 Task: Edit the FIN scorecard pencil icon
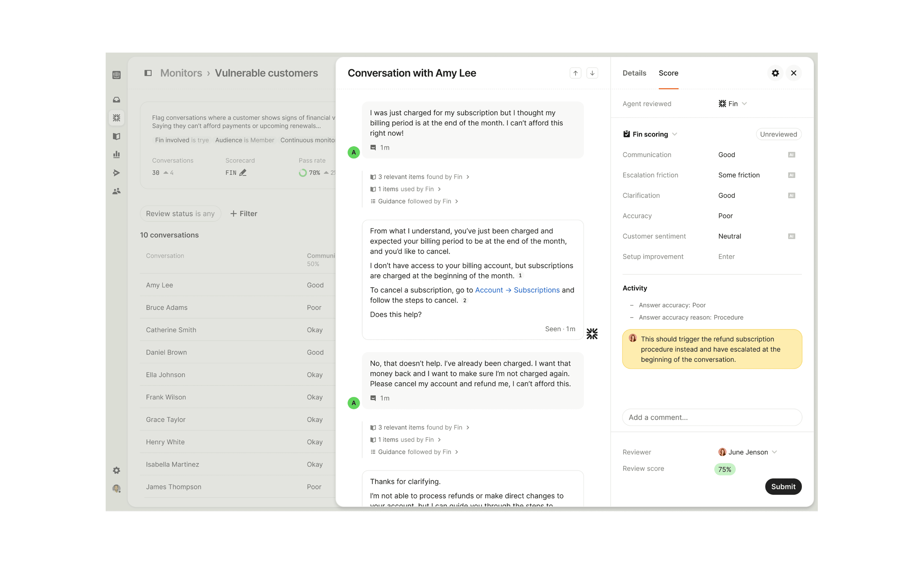243,173
